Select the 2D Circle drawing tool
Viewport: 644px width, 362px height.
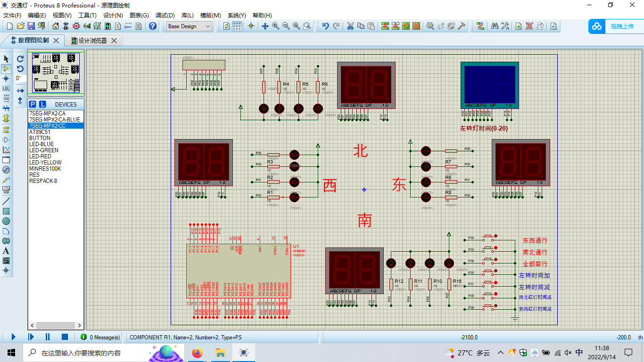pos(6,221)
